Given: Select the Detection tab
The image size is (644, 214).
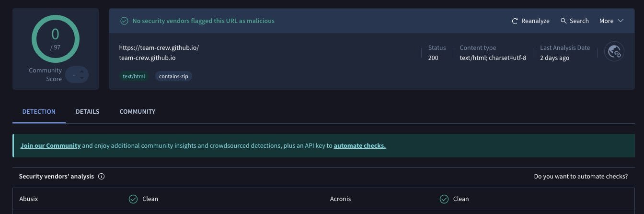Looking at the screenshot, I should click(x=39, y=112).
